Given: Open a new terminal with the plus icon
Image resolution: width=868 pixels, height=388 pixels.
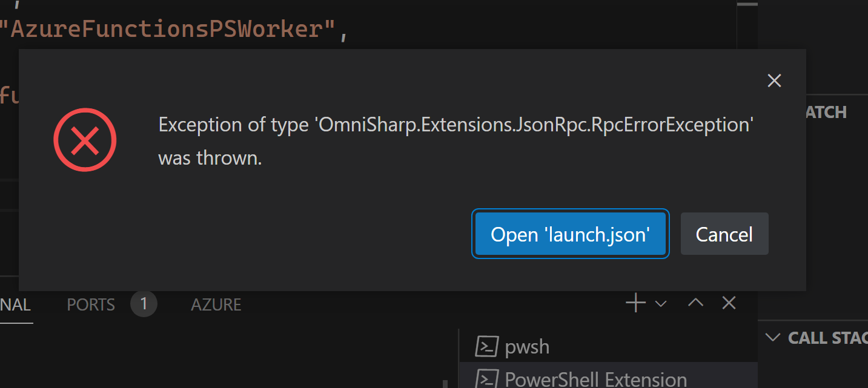Looking at the screenshot, I should 635,303.
